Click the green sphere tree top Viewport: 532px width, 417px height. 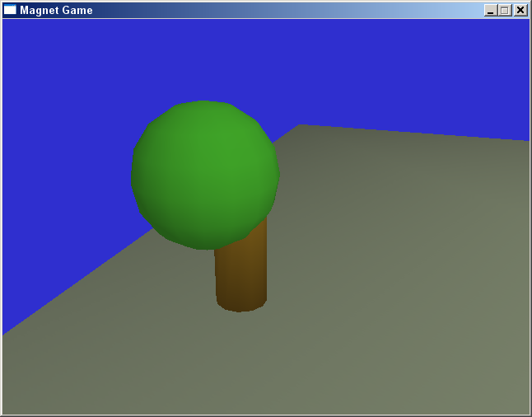(205, 175)
